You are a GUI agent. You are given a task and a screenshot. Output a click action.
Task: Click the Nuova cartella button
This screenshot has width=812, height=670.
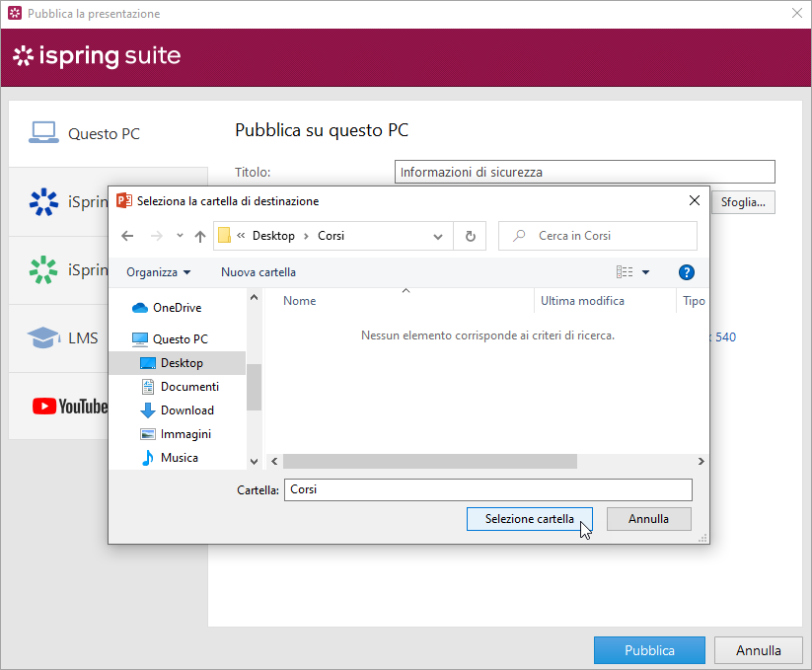click(x=258, y=272)
